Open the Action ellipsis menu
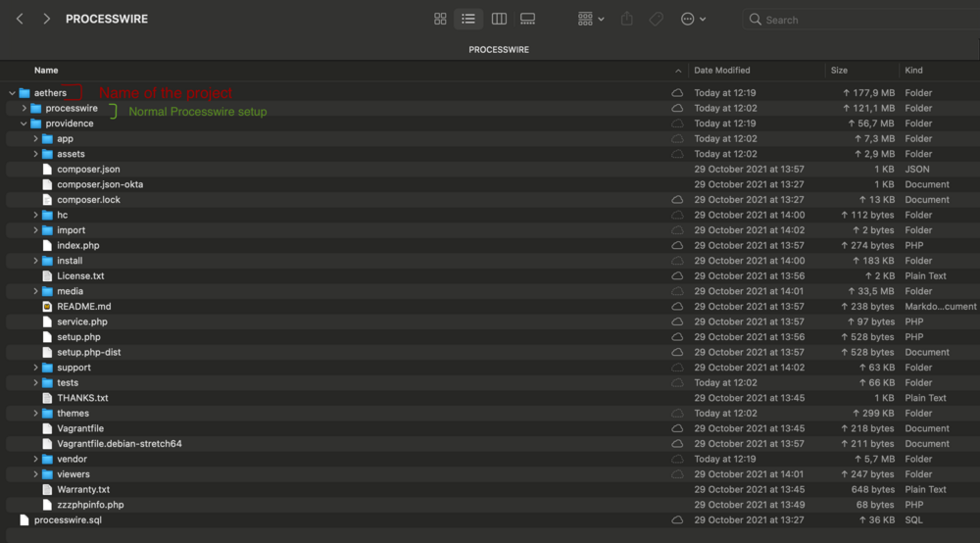 click(x=693, y=19)
